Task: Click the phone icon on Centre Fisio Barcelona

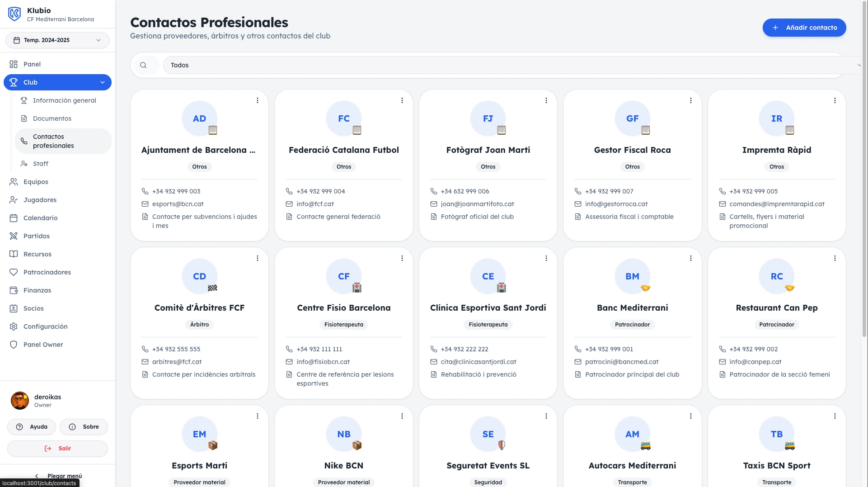Action: tap(289, 349)
